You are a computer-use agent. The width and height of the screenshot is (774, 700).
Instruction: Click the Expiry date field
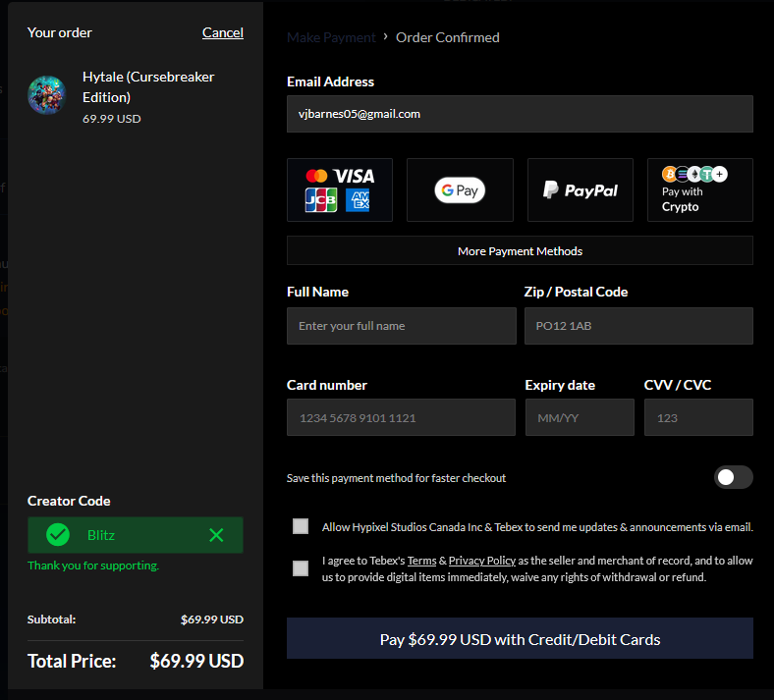(x=580, y=417)
